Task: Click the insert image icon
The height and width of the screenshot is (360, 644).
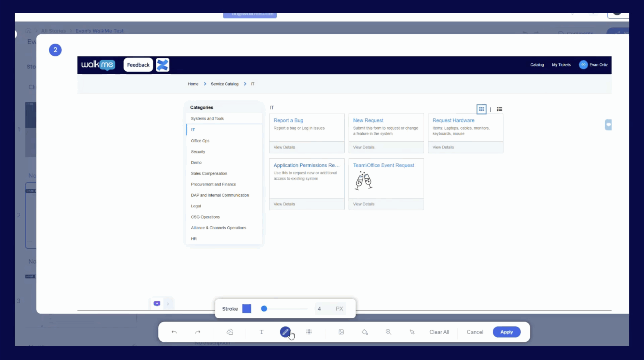Action: [x=341, y=332]
